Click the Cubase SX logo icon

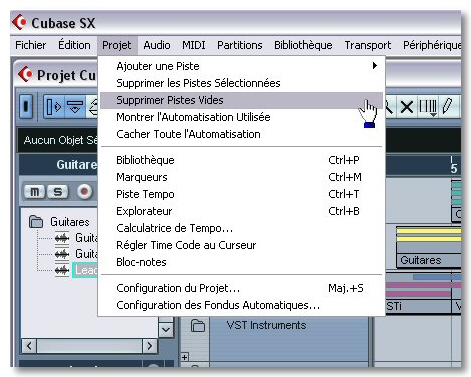point(19,22)
